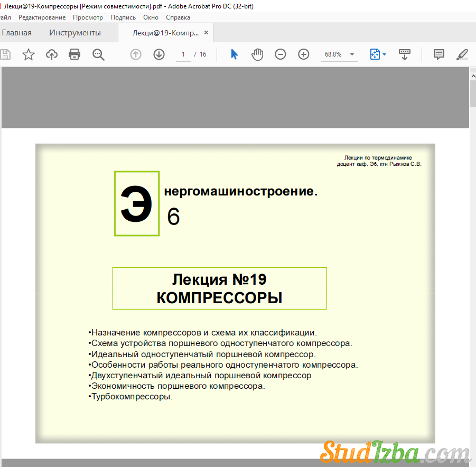This screenshot has width=476, height=467.
Task: Open the Просмотр menu
Action: point(88,17)
